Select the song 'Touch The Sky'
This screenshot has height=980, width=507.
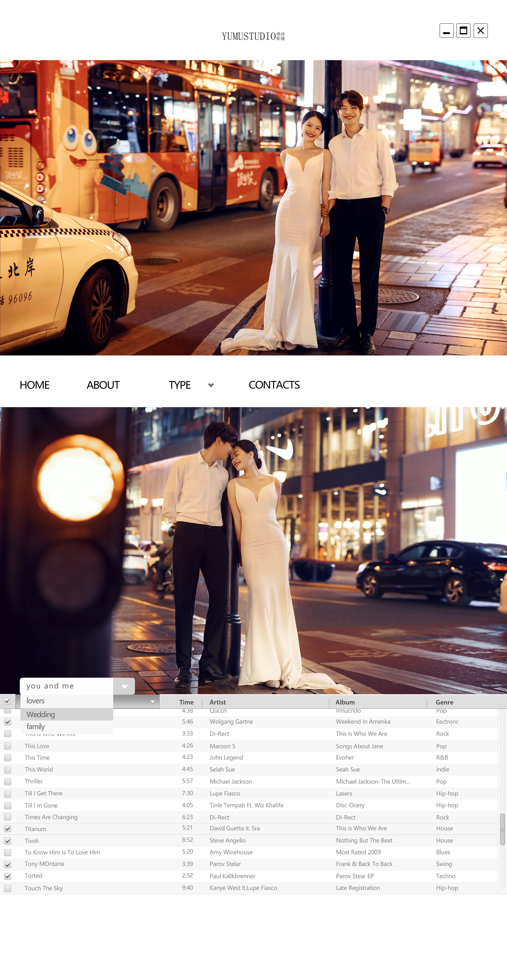(44, 888)
